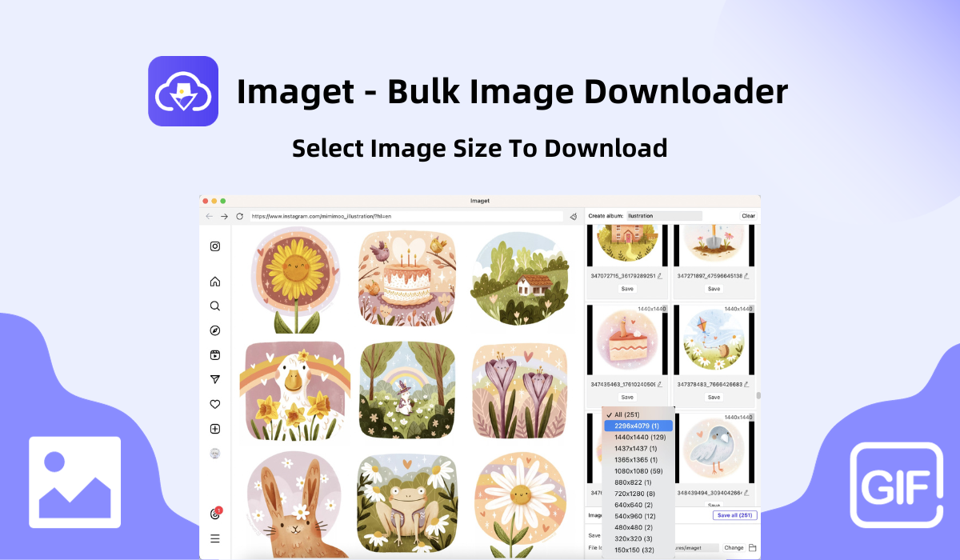Open the Explore compass icon
The width and height of the screenshot is (960, 560).
pos(215,330)
